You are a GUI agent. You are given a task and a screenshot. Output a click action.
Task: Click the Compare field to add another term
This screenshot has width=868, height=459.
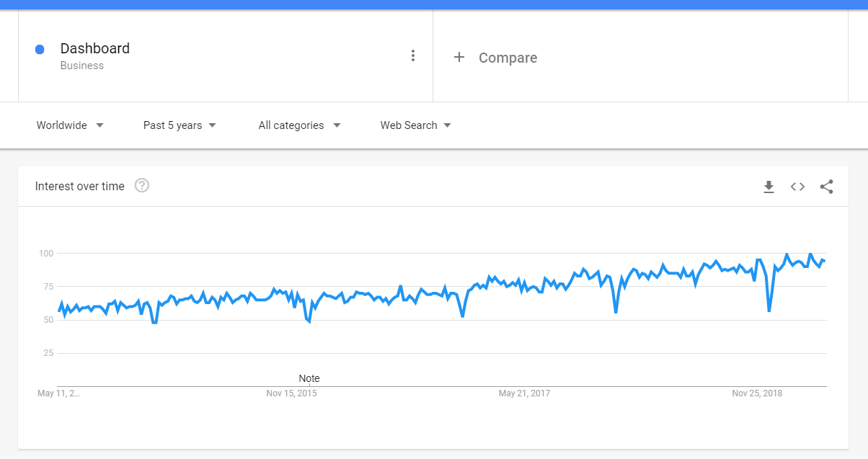(x=508, y=58)
